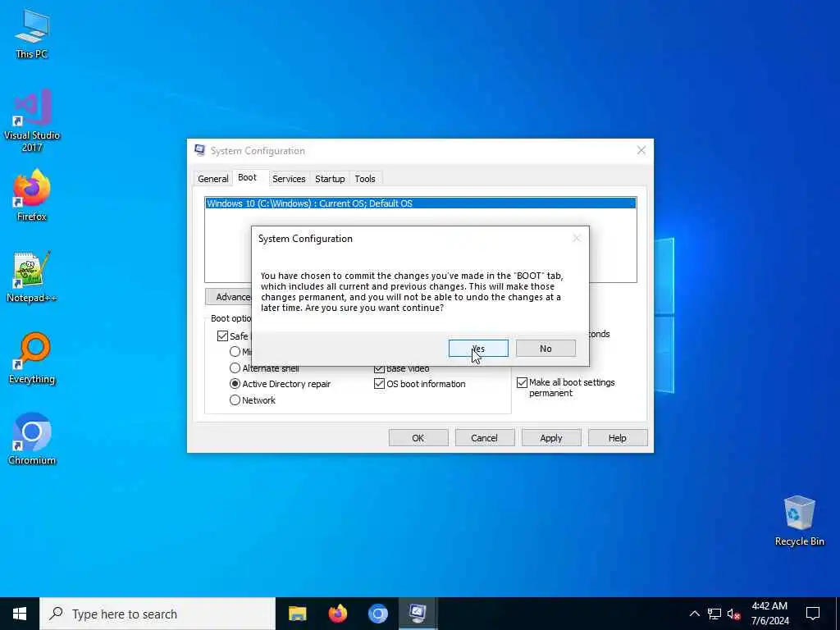Open the network status tray icon
The width and height of the screenshot is (840, 630).
pos(714,614)
